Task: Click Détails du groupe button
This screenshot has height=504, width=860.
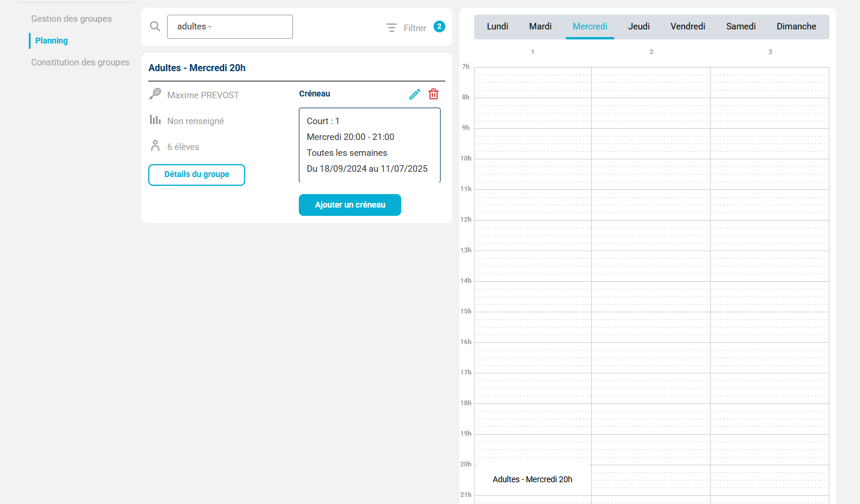Action: [x=196, y=175]
